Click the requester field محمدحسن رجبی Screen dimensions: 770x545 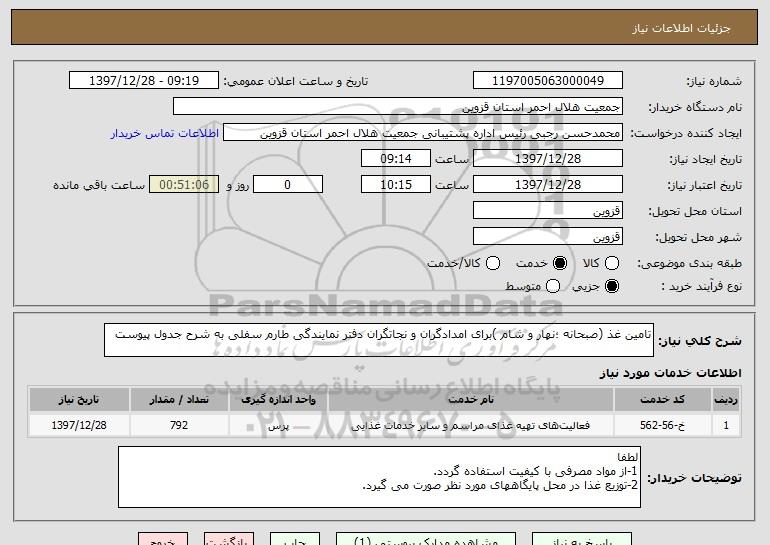423,133
